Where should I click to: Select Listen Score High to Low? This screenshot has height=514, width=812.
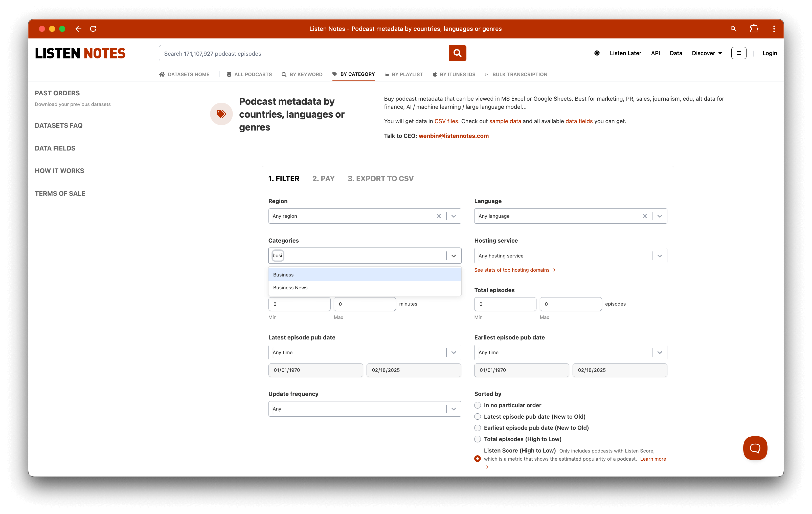point(477,459)
